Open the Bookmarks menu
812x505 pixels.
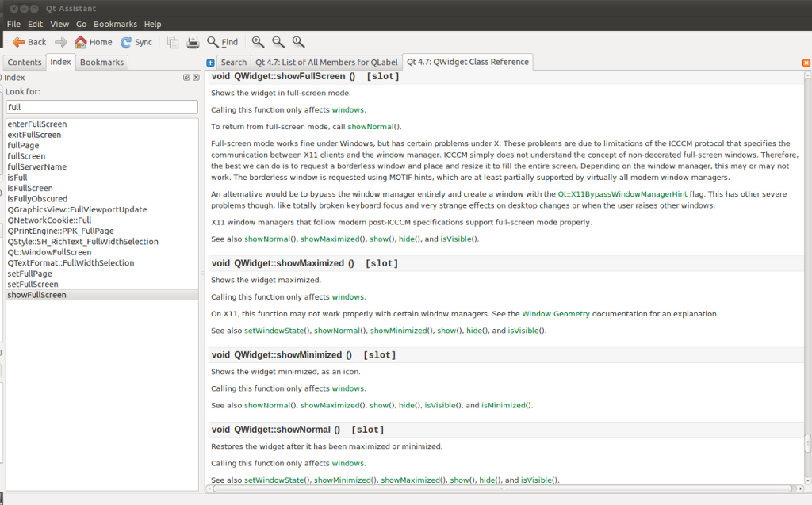pyautogui.click(x=115, y=24)
